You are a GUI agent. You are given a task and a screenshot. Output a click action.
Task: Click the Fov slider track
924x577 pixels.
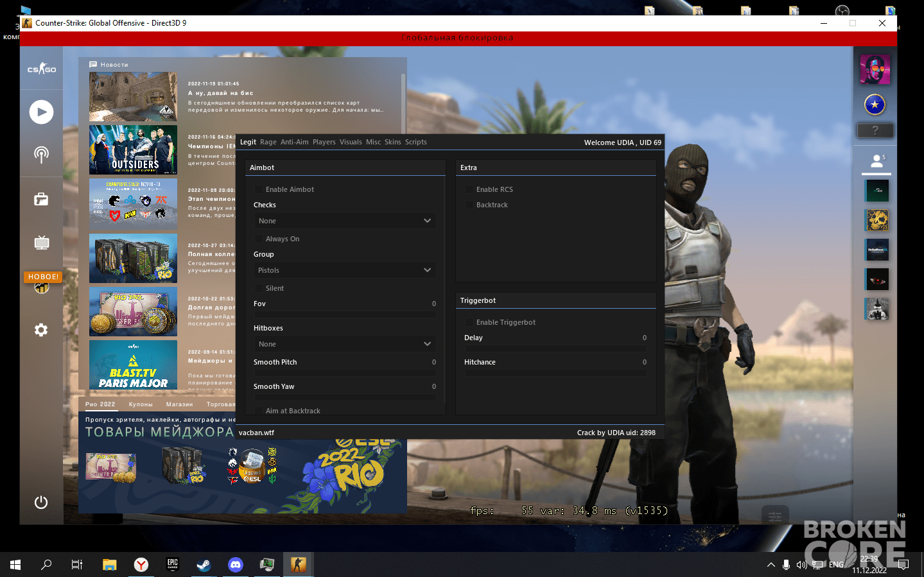pos(345,315)
